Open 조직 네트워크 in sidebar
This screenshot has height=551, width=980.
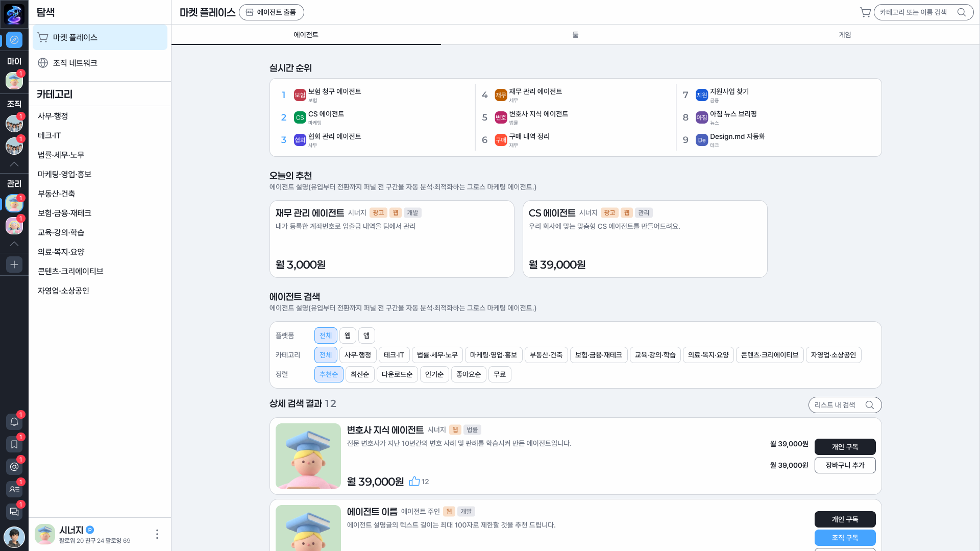(100, 63)
